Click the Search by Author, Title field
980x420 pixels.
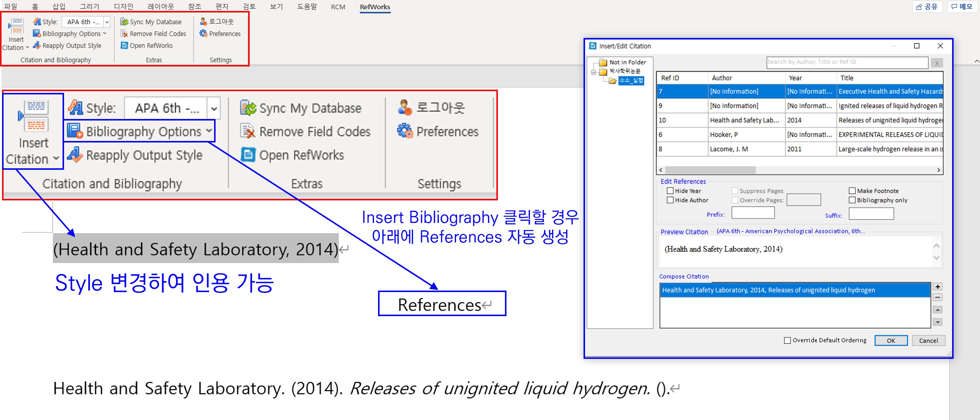(x=847, y=62)
